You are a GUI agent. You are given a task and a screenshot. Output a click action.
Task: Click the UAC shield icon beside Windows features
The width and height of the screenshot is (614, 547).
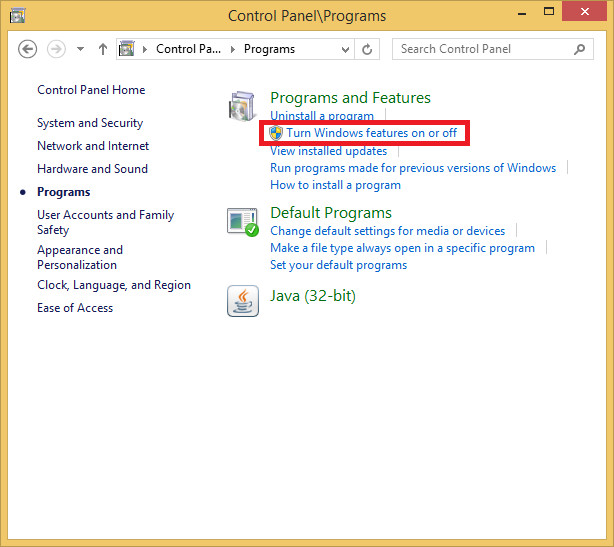click(x=276, y=133)
